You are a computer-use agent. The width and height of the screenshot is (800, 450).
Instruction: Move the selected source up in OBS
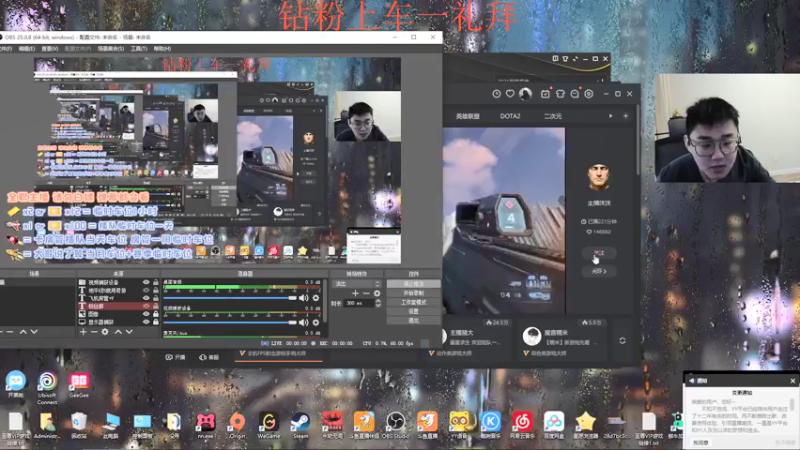click(x=118, y=332)
